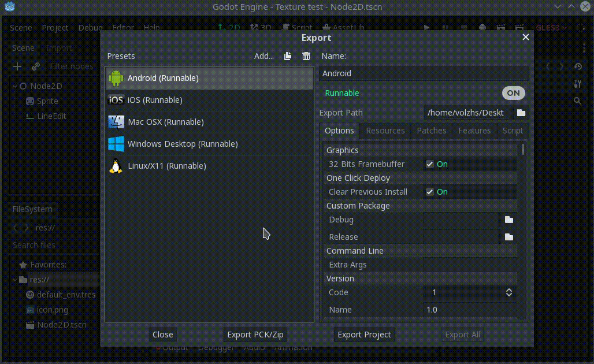Screen dimensions: 594x364
Task: Turn off the Runnable switch
Action: click(x=513, y=93)
